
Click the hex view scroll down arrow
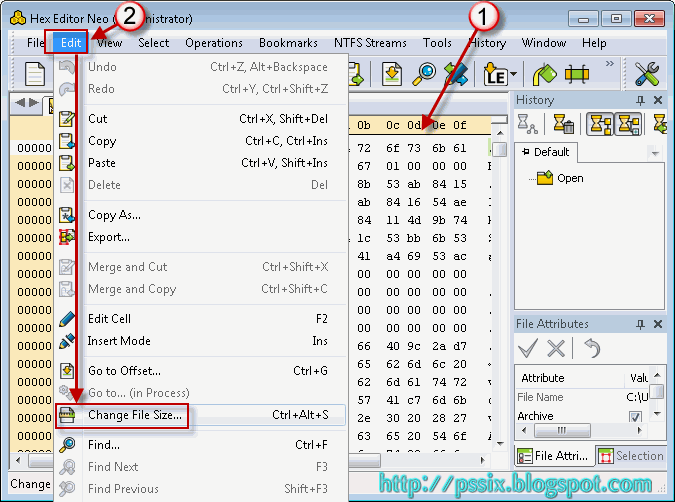point(500,443)
